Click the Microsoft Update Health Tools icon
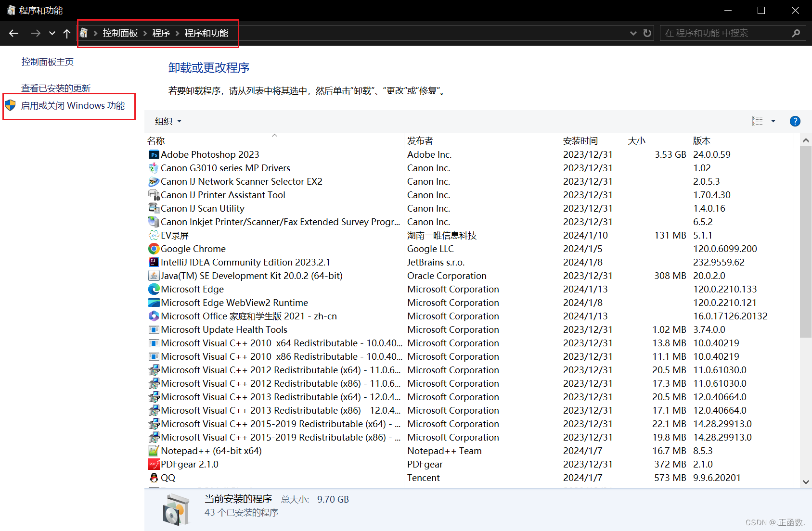This screenshot has height=531, width=812. (x=154, y=329)
